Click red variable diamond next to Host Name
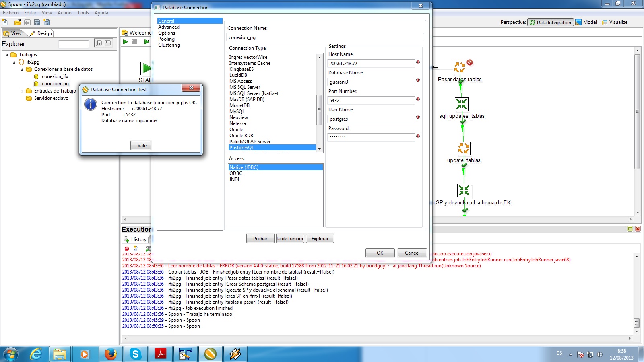This screenshot has width=644, height=362. (418, 62)
